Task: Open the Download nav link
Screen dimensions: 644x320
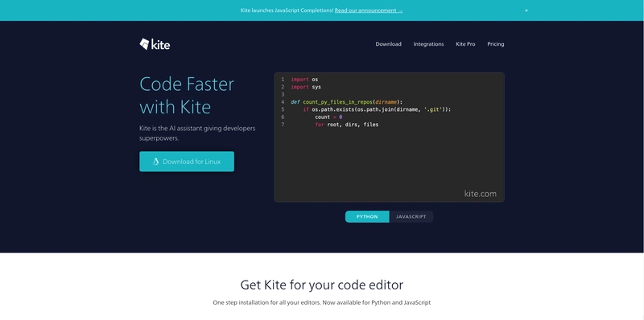Action: click(388, 44)
